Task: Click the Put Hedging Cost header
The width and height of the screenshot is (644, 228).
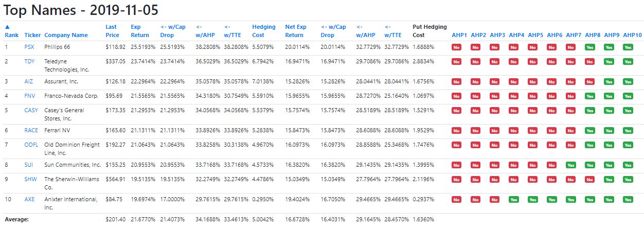Action: [430, 31]
